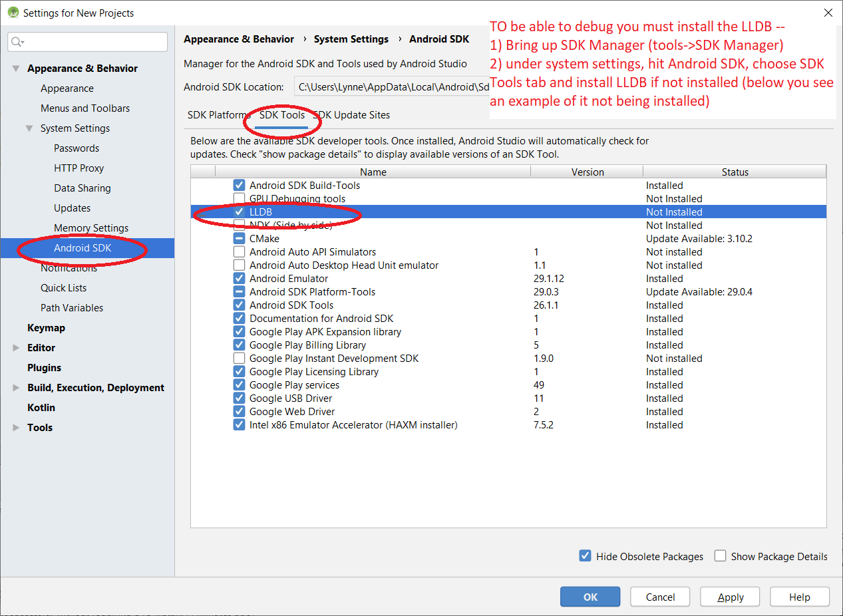
Task: Check Android Auto API Simulators checkbox
Action: [x=240, y=252]
